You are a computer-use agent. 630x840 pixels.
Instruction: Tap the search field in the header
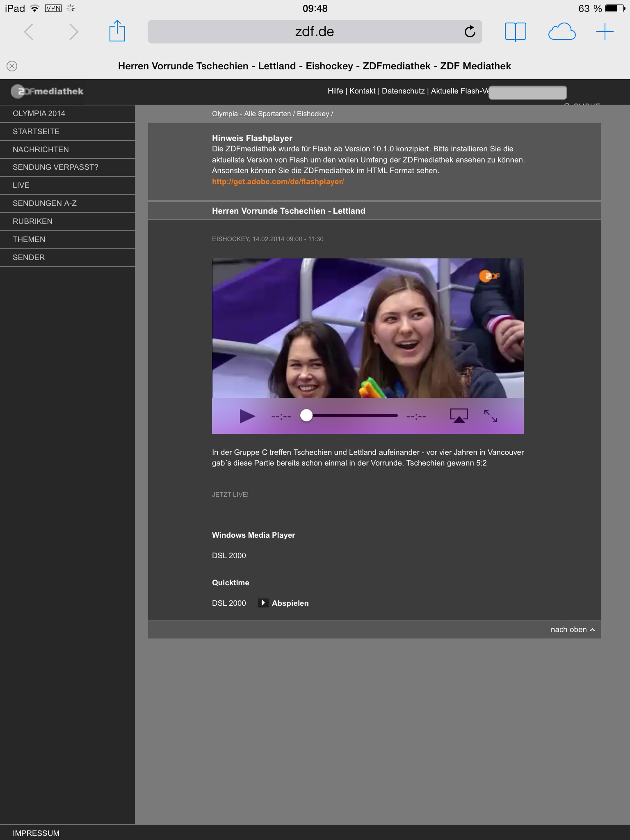click(528, 92)
